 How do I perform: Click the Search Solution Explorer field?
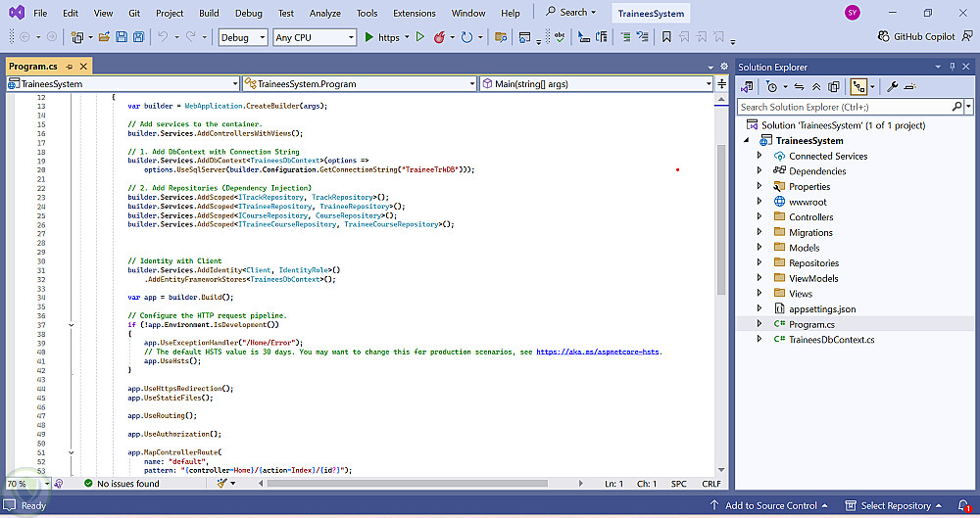[843, 107]
